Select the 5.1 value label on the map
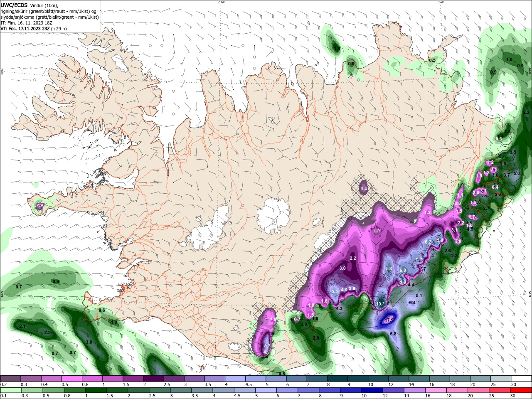This screenshot has height=399, width=532. [x=419, y=296]
